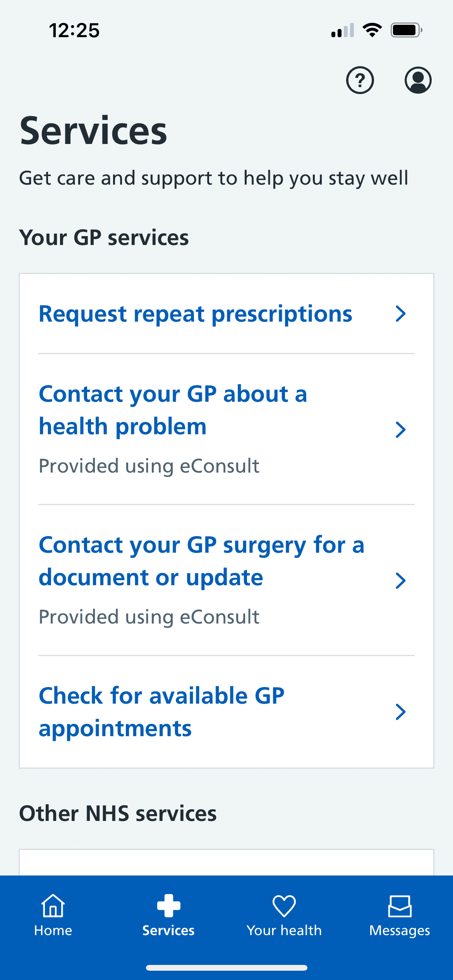Switch to the Your health tab label
The height and width of the screenshot is (980, 453).
tap(284, 930)
